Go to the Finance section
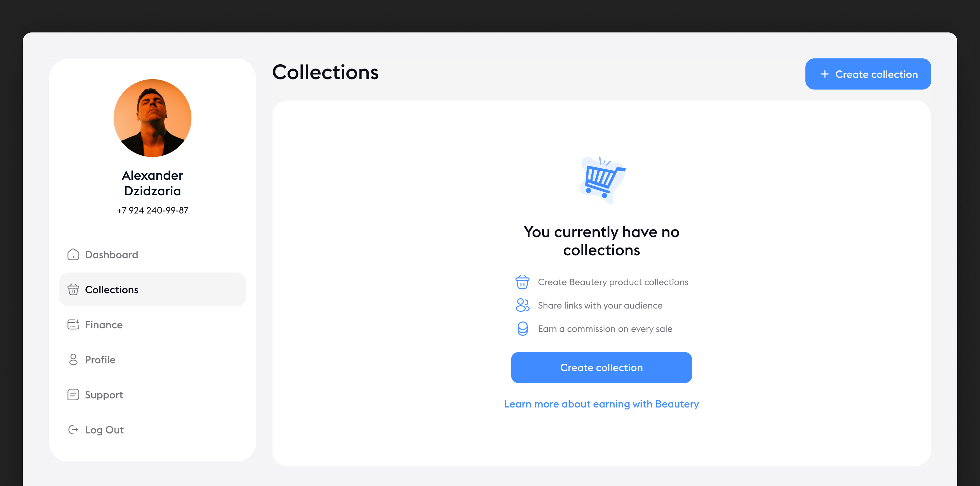The height and width of the screenshot is (486, 980). [104, 324]
